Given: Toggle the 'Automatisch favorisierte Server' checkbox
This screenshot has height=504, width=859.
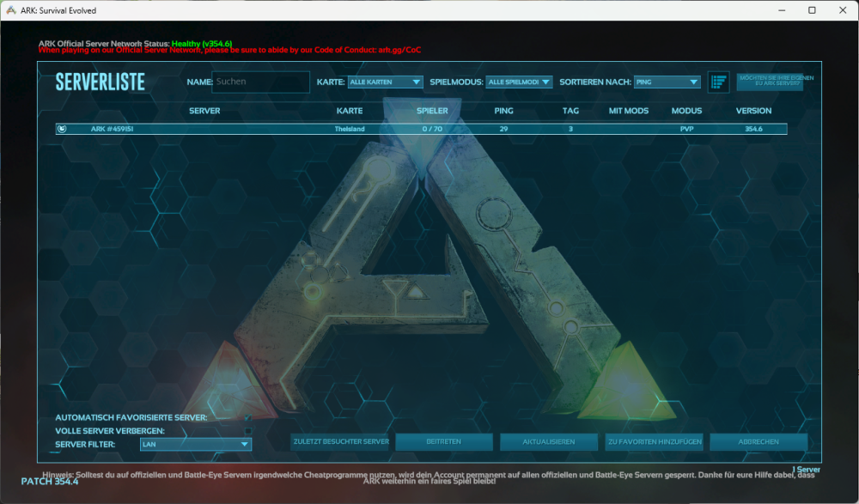Looking at the screenshot, I should coord(248,417).
